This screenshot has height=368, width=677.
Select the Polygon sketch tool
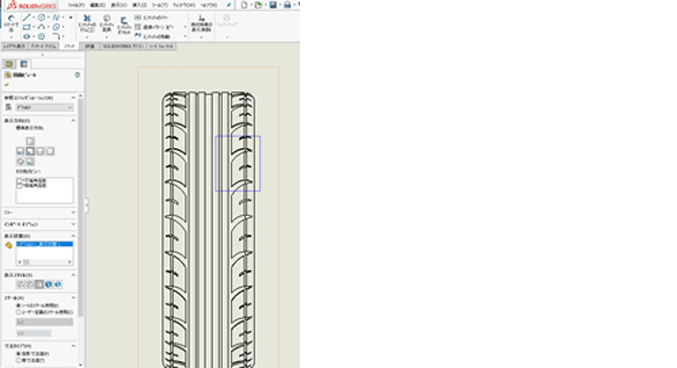point(41,36)
